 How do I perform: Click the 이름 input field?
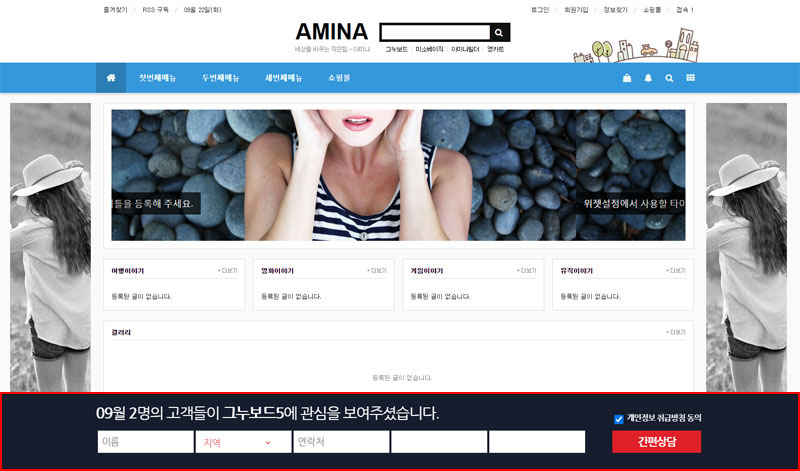point(145,442)
